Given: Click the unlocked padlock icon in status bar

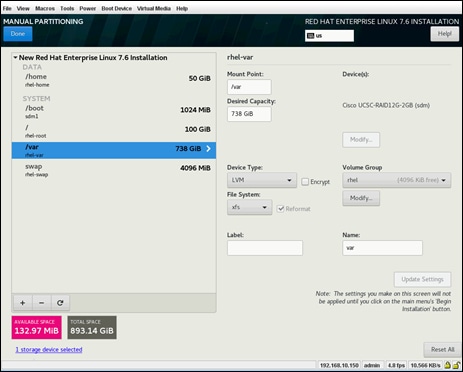Looking at the screenshot, I should pyautogui.click(x=456, y=365).
